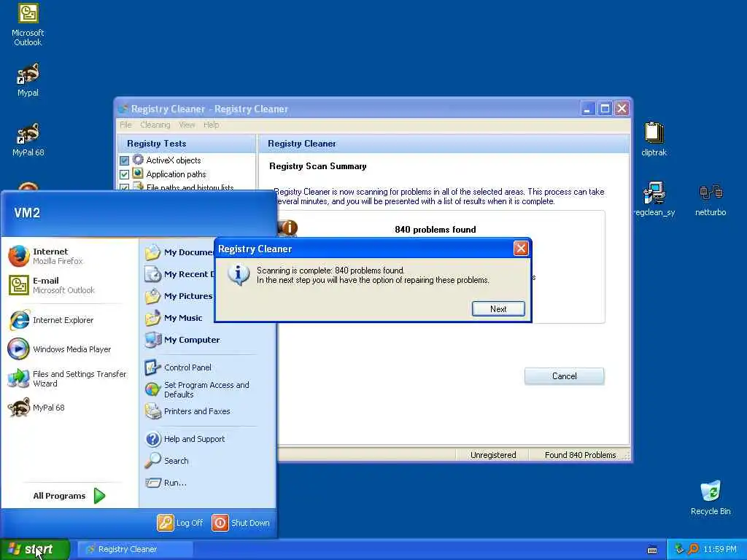
Task: Open the MyPal 68 desktop shortcut
Action: [x=28, y=139]
